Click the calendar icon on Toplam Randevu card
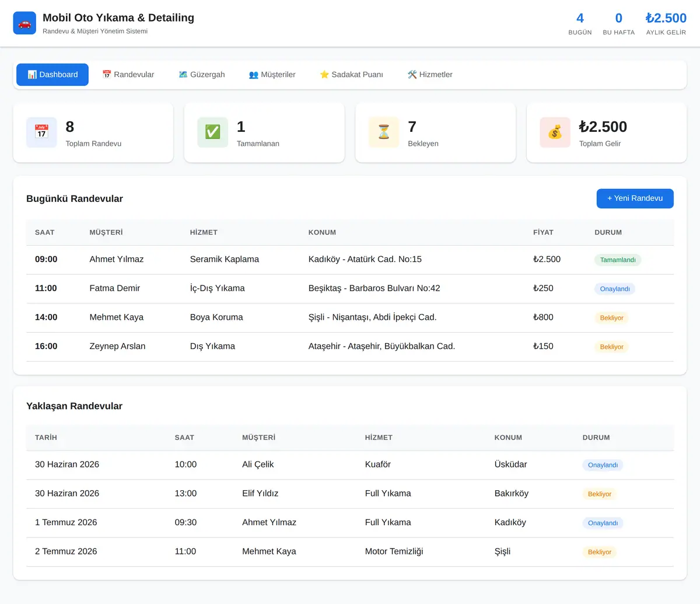Image resolution: width=700 pixels, height=604 pixels. point(41,132)
